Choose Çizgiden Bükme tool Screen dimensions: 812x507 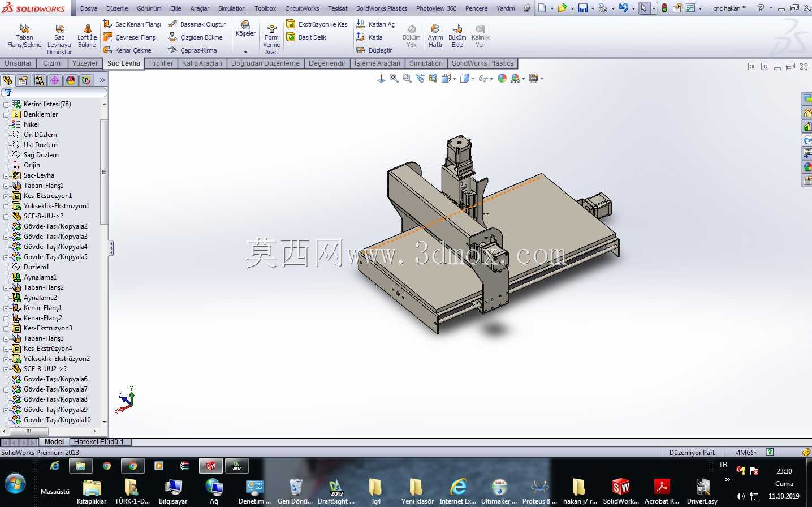196,37
